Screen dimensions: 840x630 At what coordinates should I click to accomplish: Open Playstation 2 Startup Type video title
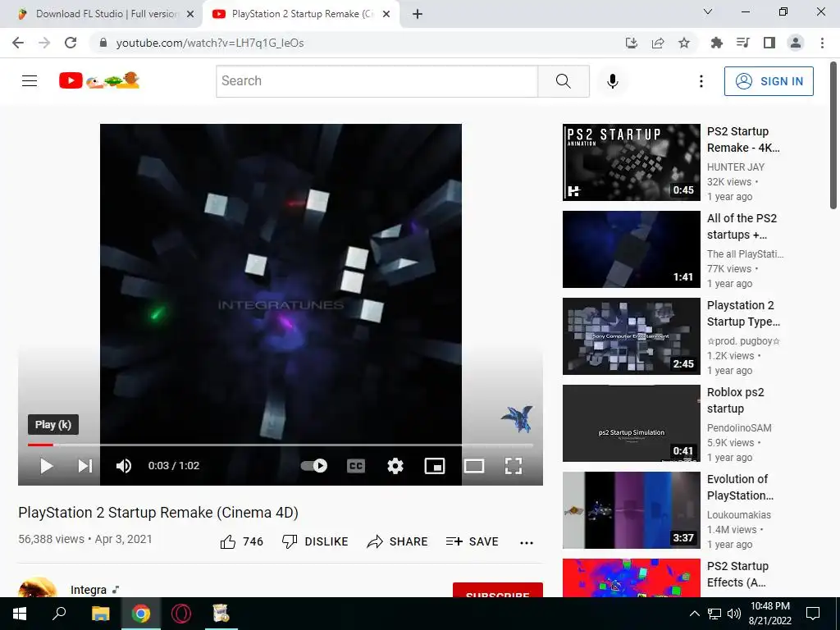(x=743, y=313)
